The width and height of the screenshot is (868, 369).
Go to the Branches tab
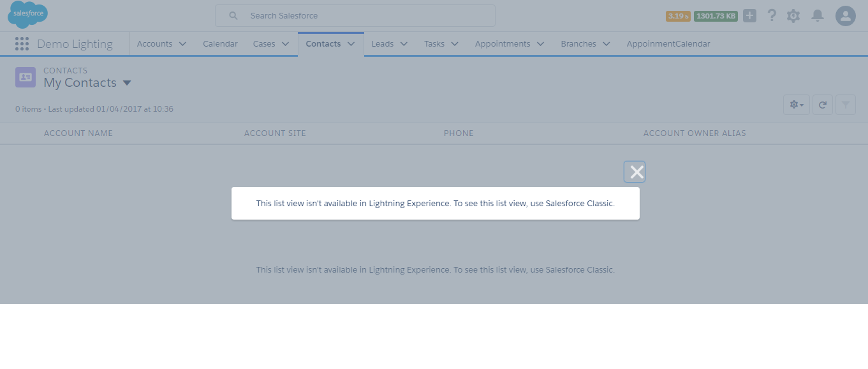click(578, 44)
